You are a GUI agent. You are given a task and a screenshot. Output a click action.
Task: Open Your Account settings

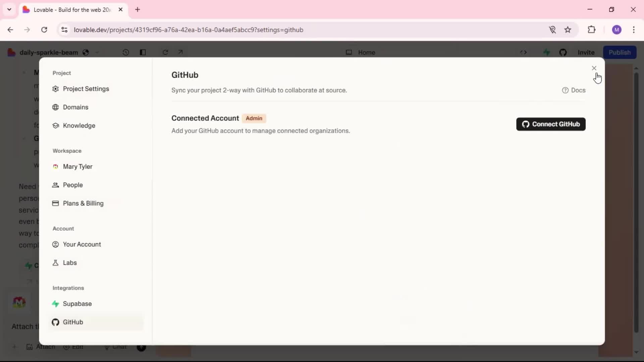(x=96, y=244)
